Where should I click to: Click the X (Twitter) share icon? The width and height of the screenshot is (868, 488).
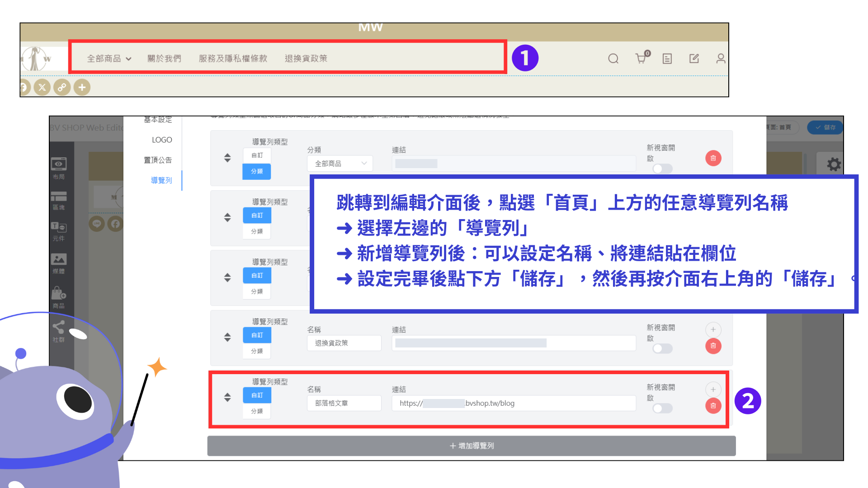pos(42,87)
